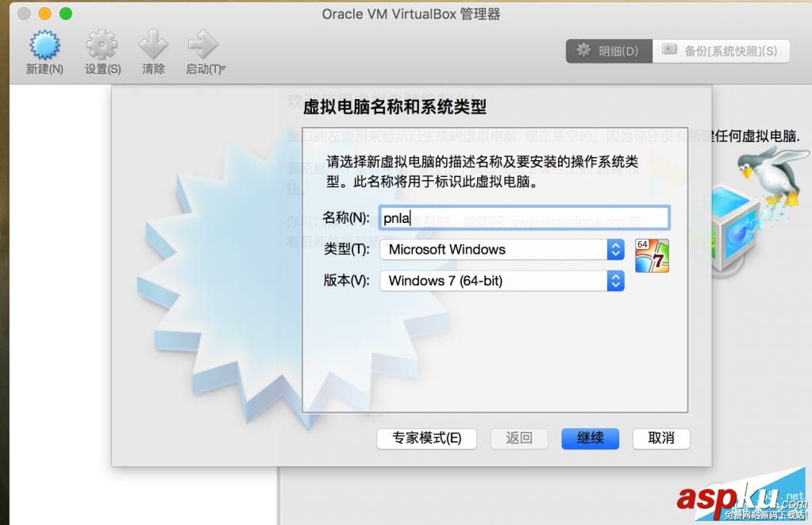Click the Name (名称) text field
The image size is (812, 525).
point(524,218)
